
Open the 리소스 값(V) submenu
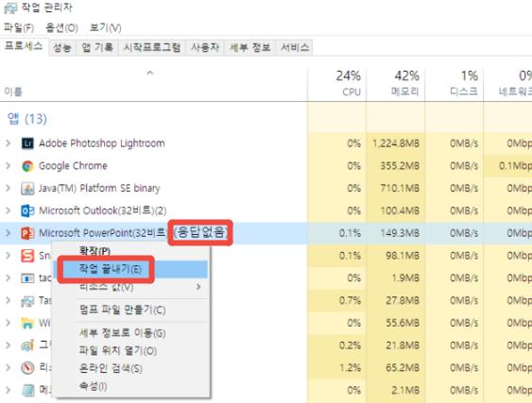click(131, 287)
